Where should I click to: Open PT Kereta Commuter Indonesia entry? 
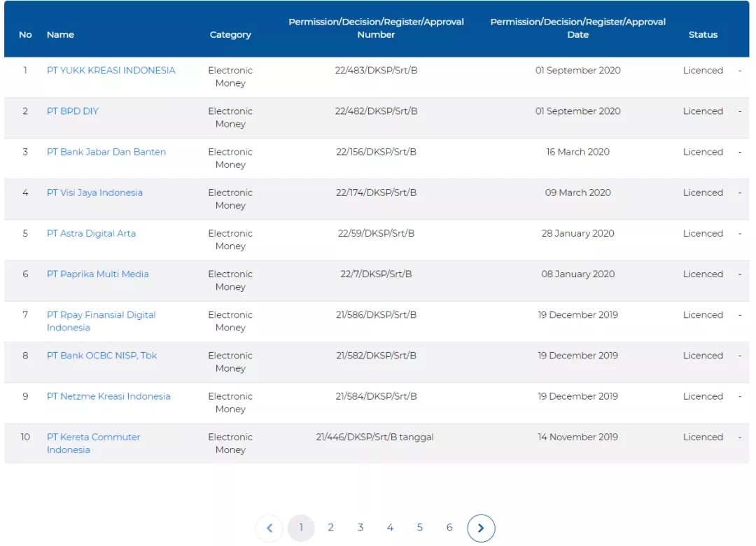pos(93,437)
